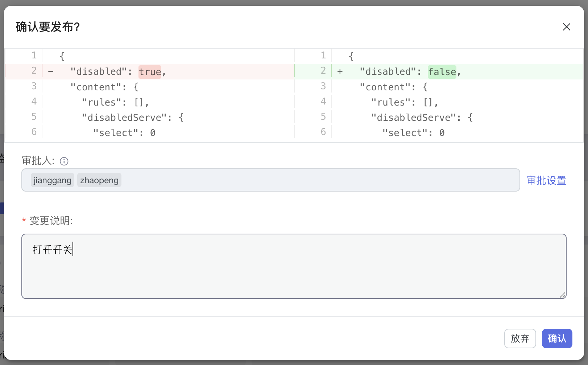Click the minus marker on the removed line
Viewport: 588px width, 365px height.
coord(51,72)
